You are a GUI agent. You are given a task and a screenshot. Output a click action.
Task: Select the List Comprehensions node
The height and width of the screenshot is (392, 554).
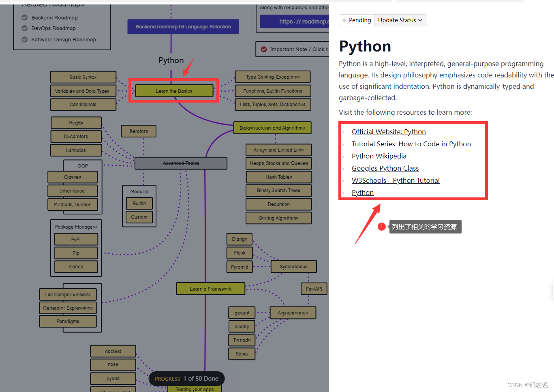(x=68, y=294)
